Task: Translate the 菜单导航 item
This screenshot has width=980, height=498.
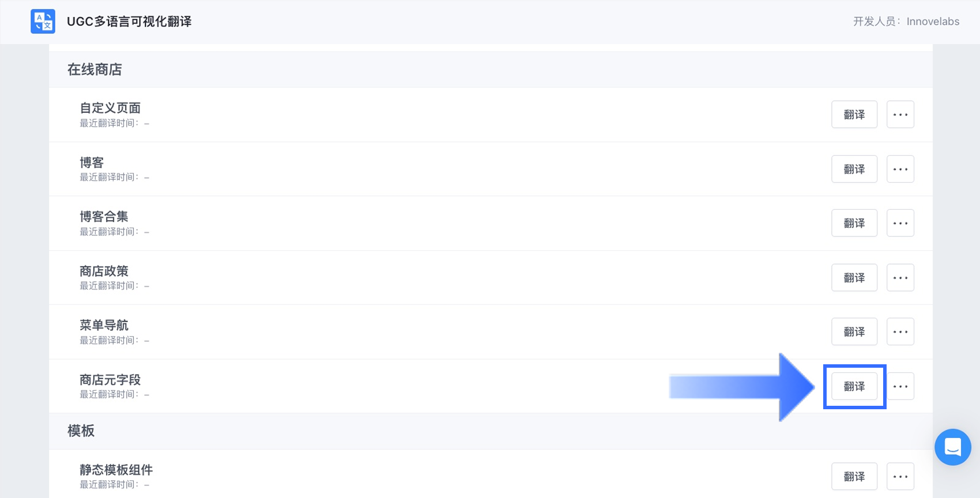Action: 854,331
